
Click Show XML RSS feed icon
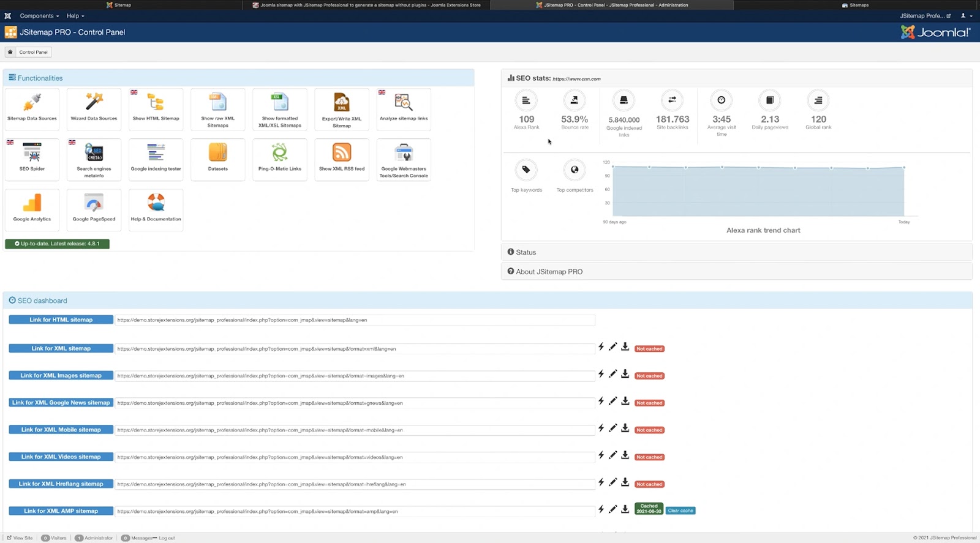pos(342,158)
